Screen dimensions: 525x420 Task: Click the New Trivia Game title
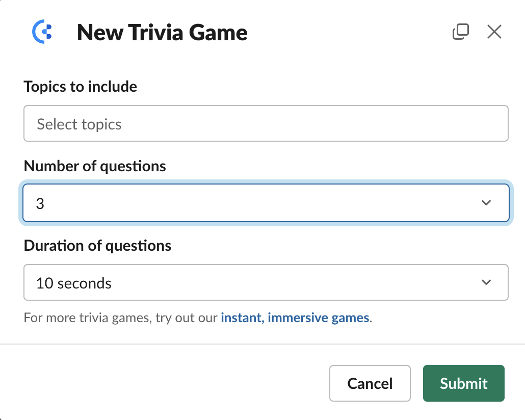pyautogui.click(x=162, y=33)
